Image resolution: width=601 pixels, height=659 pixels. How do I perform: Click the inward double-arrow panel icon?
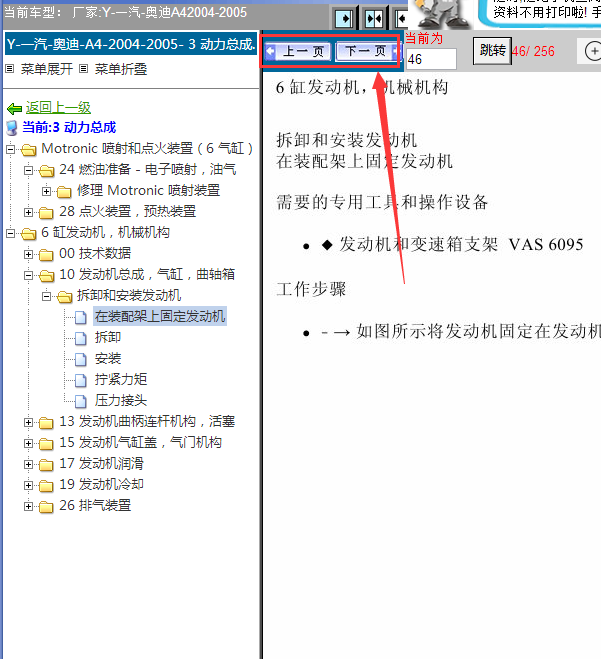click(x=374, y=19)
